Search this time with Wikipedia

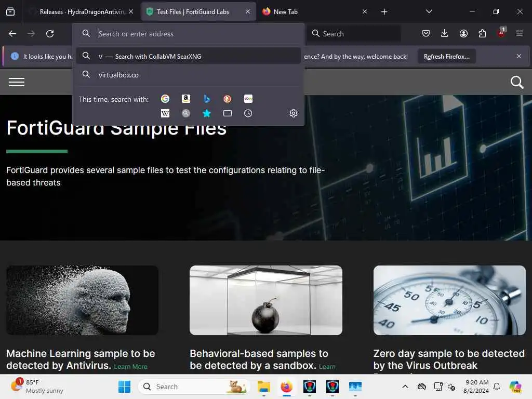[x=165, y=113]
